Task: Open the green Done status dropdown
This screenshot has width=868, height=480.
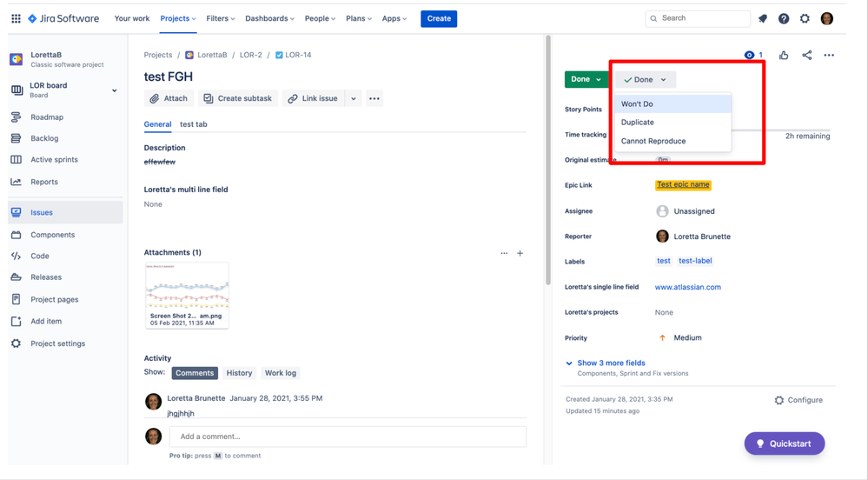Action: pos(586,79)
